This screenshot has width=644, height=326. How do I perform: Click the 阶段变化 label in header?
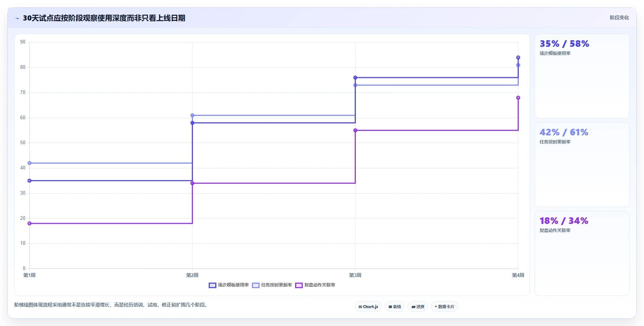tap(619, 18)
